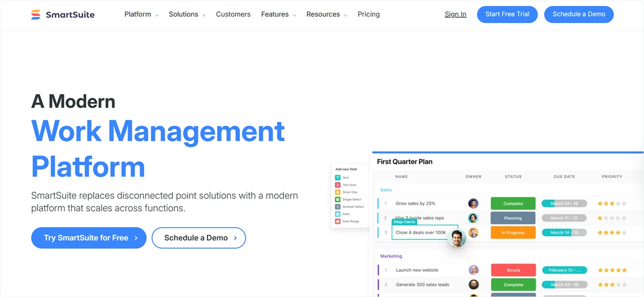Click the Sign In link
Screen dimensions: 644x297
(x=456, y=14)
